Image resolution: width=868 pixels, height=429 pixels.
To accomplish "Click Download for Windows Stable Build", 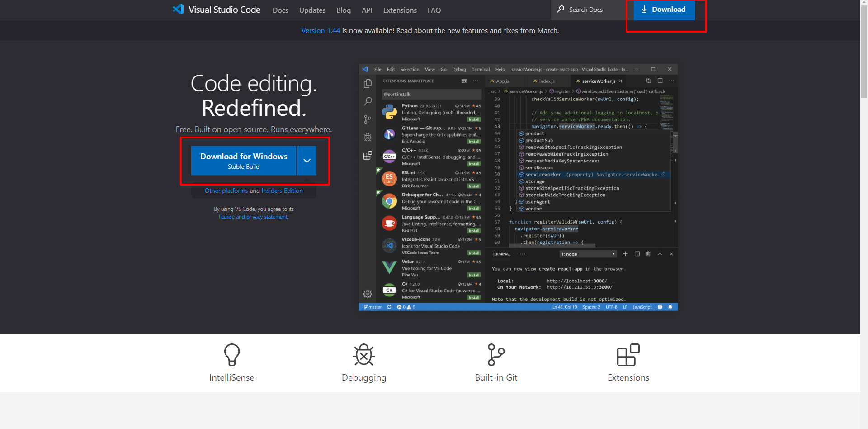I will pyautogui.click(x=244, y=161).
